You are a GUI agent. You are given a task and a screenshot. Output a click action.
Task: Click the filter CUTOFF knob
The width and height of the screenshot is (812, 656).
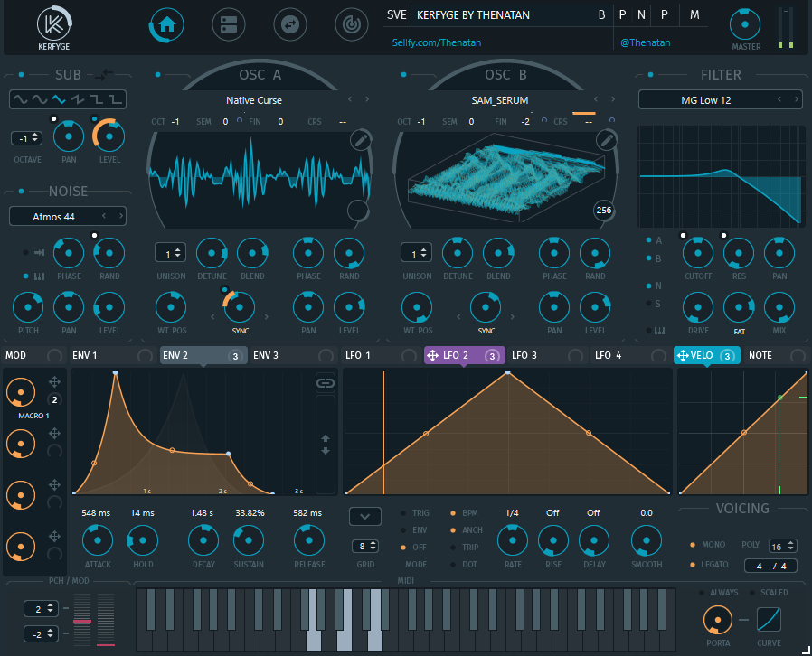697,253
